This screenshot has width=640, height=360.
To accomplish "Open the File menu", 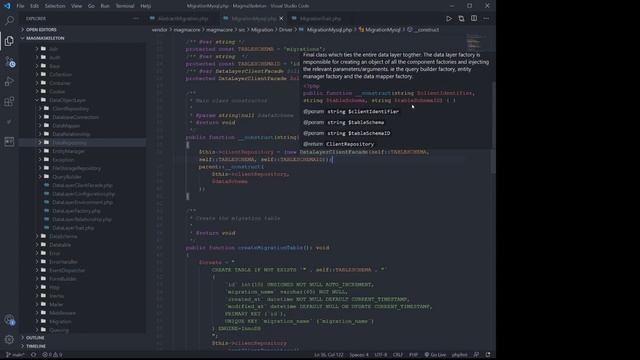I will pos(20,6).
